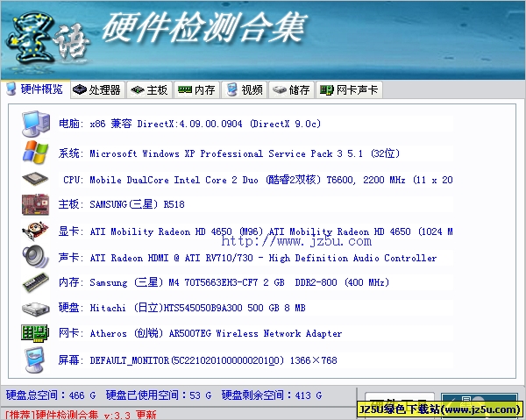Viewport: 526px width, 420px height.
Task: Select the 屏幕: DEFAULT_MONITOR 1366×768 row
Action: click(x=197, y=360)
